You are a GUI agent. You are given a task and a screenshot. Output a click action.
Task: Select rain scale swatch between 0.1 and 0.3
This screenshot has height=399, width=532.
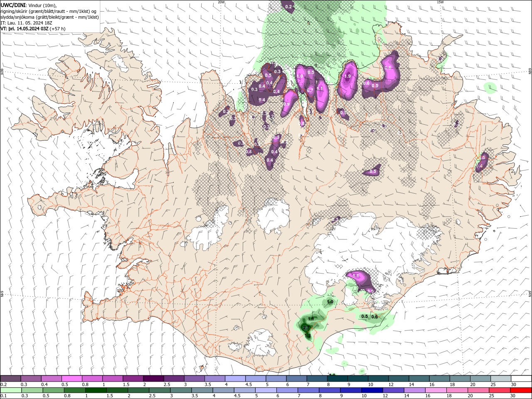(11, 390)
